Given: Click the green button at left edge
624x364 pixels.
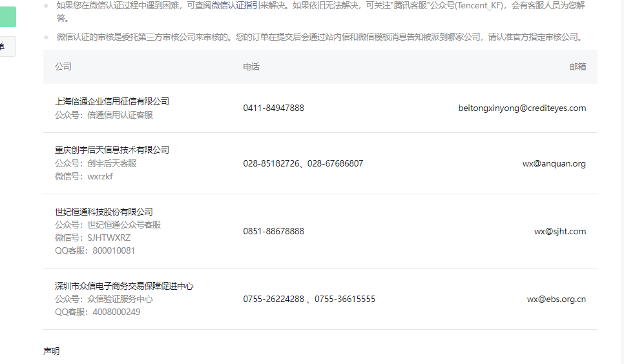Looking at the screenshot, I should tap(8, 17).
